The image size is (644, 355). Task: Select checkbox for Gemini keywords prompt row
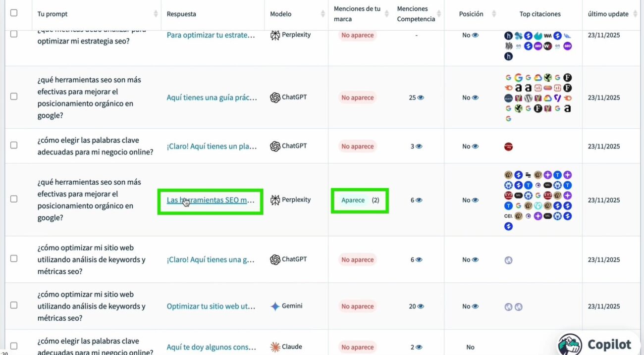click(x=14, y=305)
